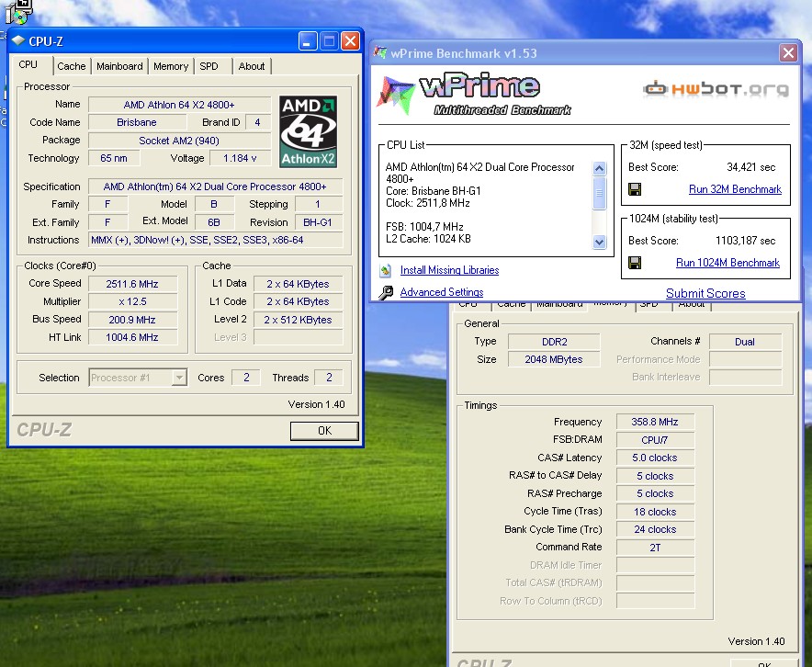The height and width of the screenshot is (667, 812).
Task: Click the Instructions field listing MMX, SSE
Action: [216, 241]
